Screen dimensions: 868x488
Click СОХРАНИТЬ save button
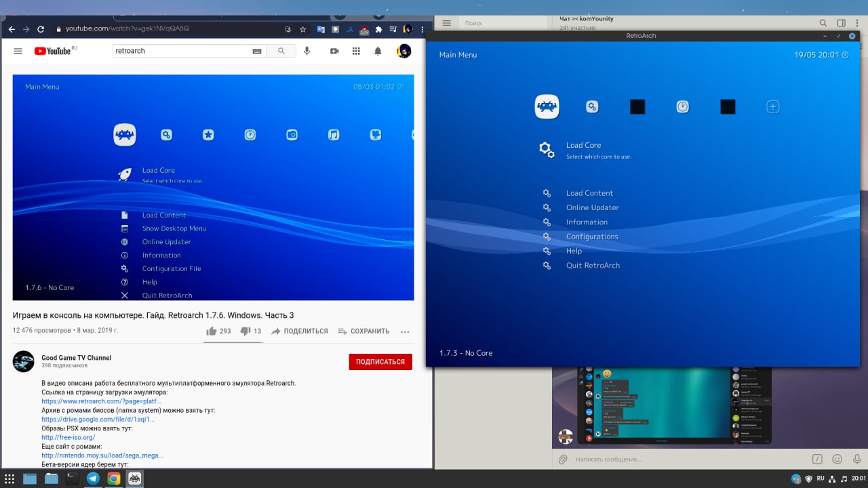363,331
